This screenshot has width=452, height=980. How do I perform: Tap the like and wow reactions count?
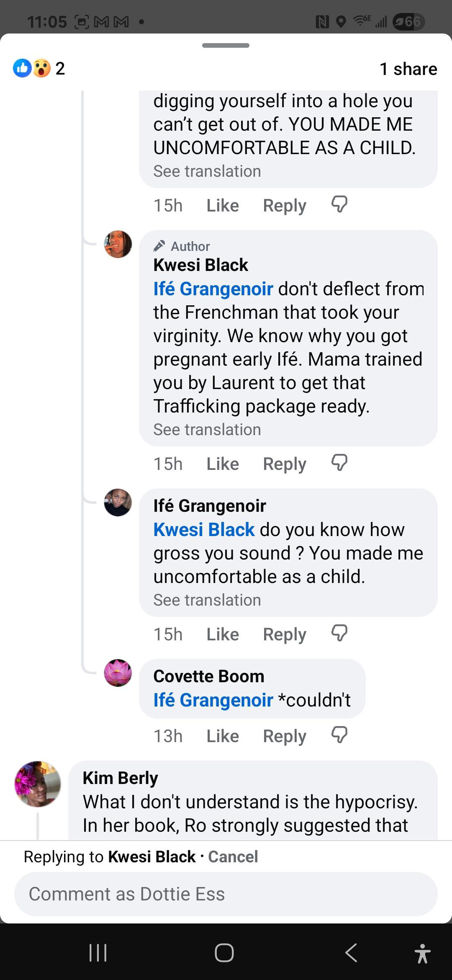pos(39,68)
